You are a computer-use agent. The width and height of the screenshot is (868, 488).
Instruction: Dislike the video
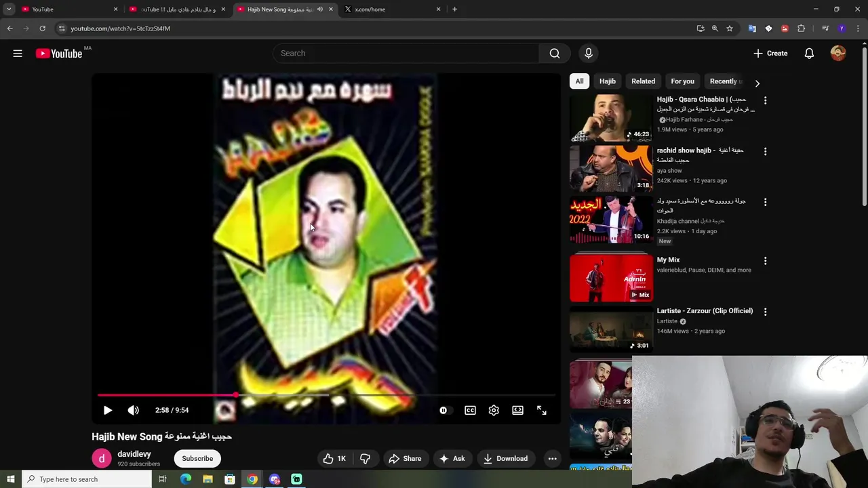365,459
